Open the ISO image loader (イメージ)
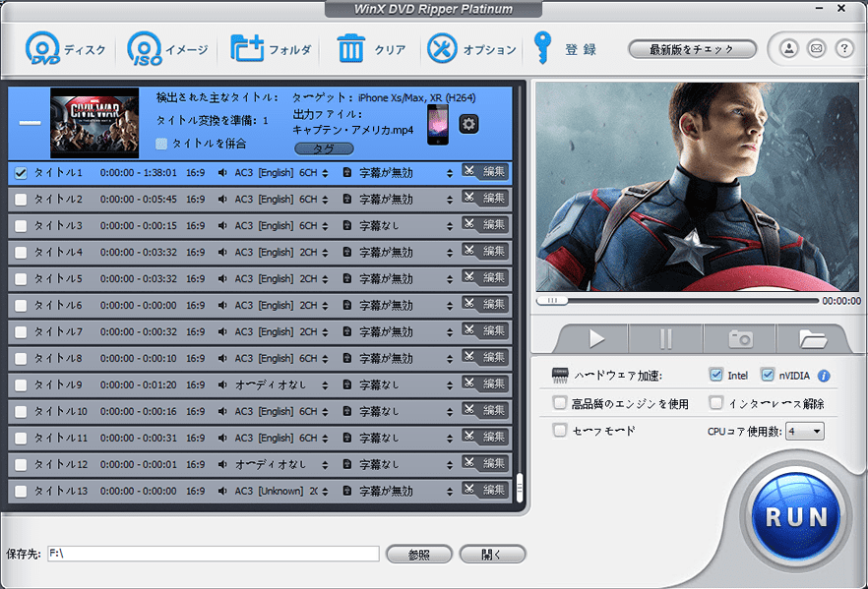 click(x=145, y=48)
